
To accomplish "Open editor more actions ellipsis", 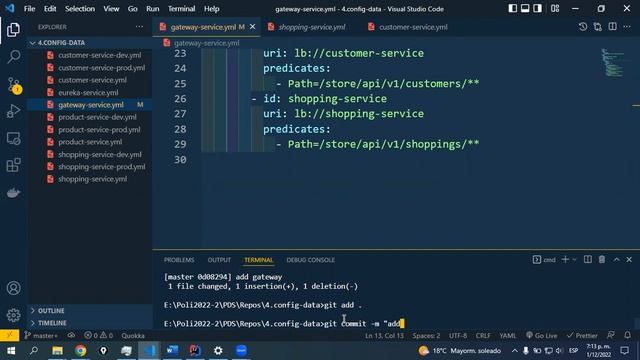I will point(627,27).
